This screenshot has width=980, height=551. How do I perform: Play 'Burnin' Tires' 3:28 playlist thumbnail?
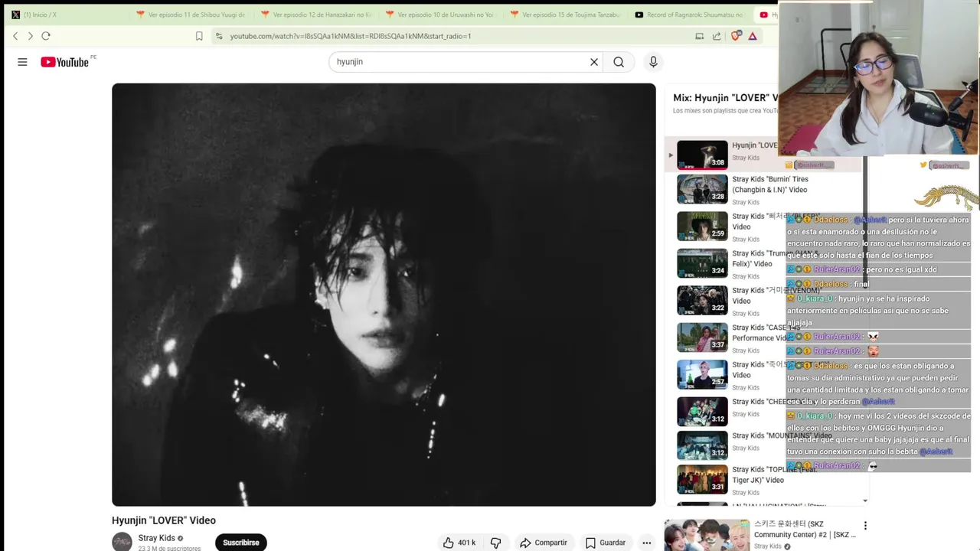[702, 189]
